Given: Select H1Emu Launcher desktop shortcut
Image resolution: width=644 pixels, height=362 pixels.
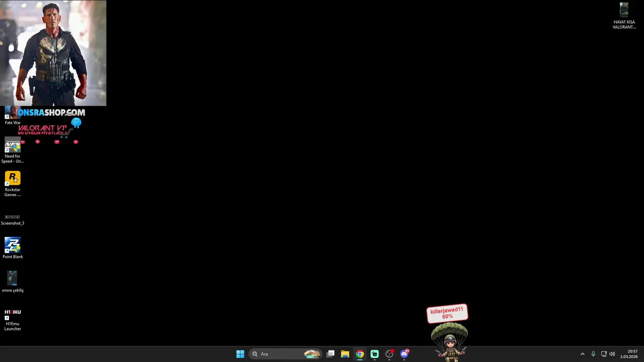Looking at the screenshot, I should tap(13, 320).
